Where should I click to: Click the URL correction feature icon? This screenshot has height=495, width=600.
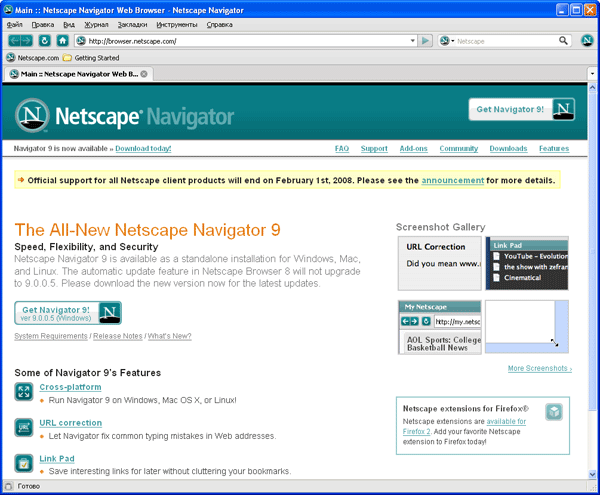pyautogui.click(x=24, y=427)
